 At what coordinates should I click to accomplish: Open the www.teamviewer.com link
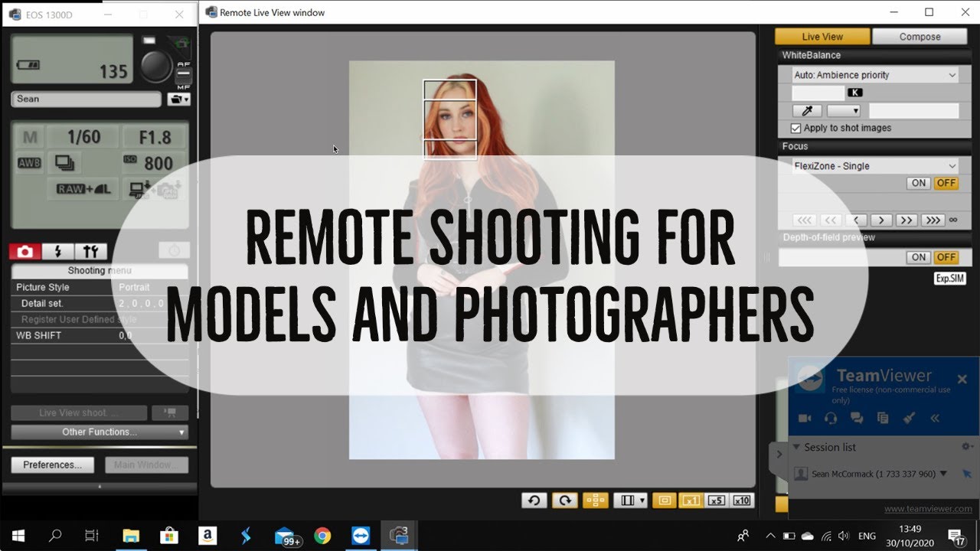pyautogui.click(x=928, y=509)
